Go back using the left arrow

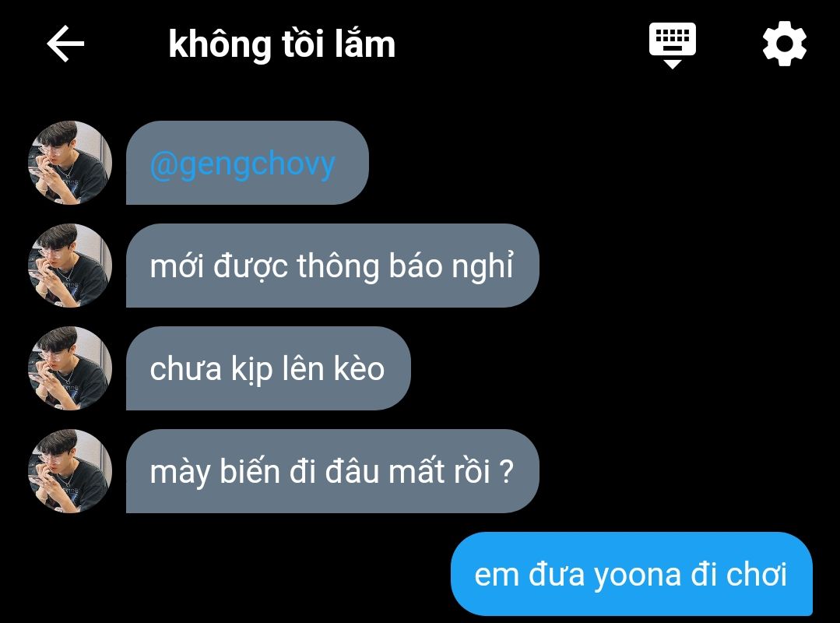(65, 44)
